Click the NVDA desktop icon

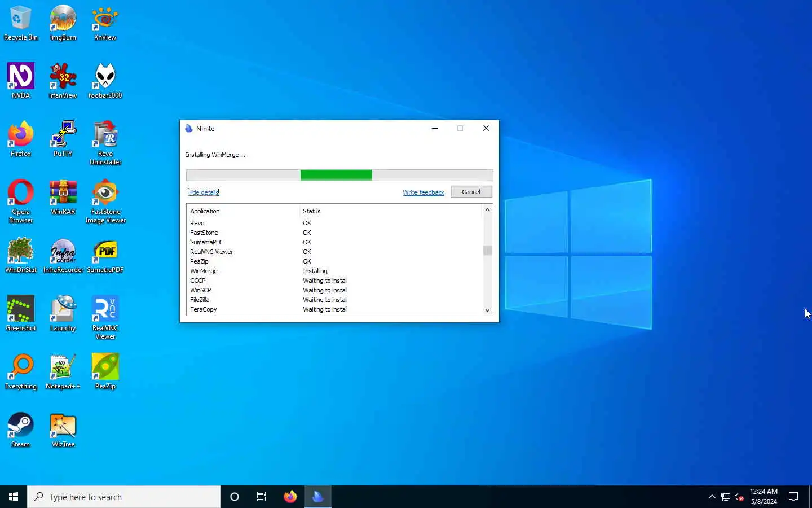(x=21, y=81)
